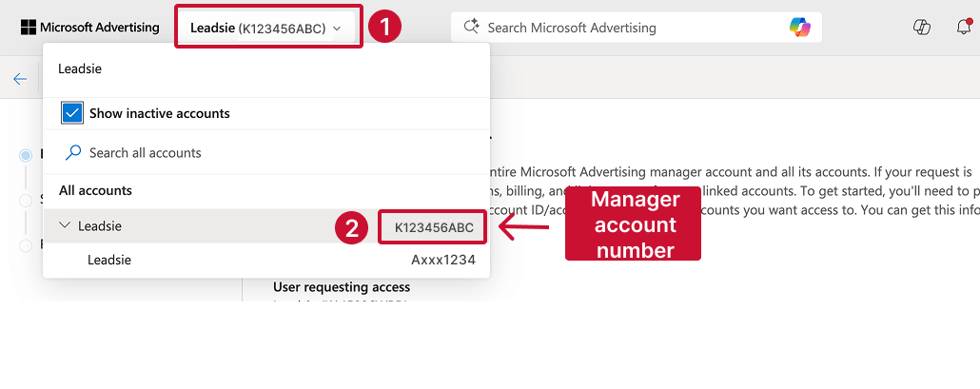Click the magnifier icon in account search
Image resolution: width=980 pixels, height=389 pixels.
tap(73, 152)
